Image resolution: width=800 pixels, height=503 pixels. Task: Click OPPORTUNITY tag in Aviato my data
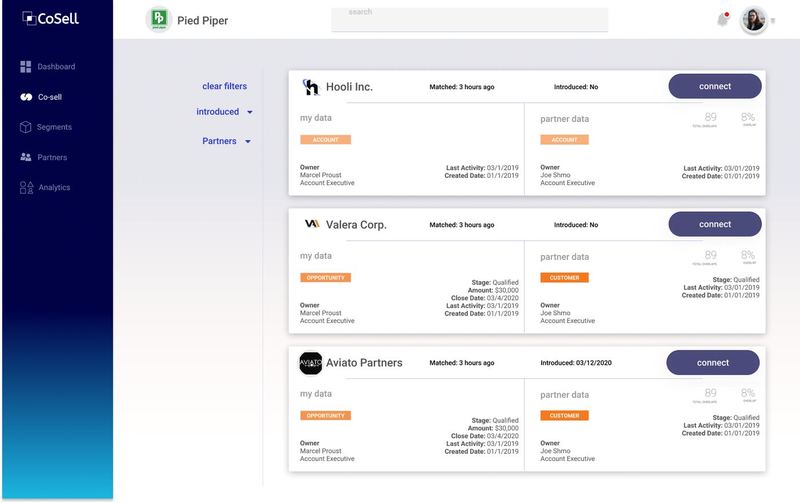point(326,416)
